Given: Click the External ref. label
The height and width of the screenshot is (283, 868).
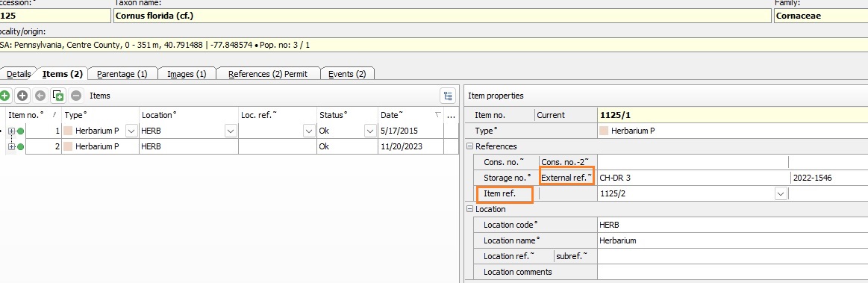Looking at the screenshot, I should point(567,178).
